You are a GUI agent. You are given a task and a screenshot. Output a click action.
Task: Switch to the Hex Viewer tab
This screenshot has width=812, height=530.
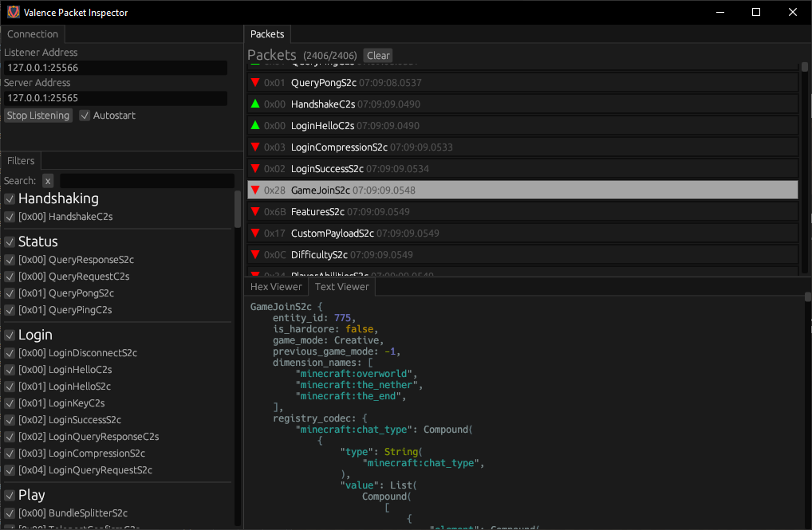tap(276, 286)
